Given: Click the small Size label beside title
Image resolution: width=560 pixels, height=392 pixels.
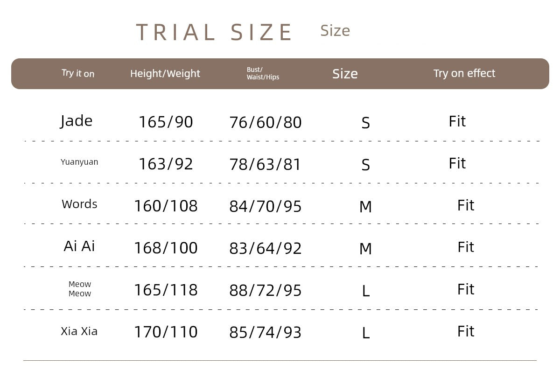Looking at the screenshot, I should pos(335,31).
